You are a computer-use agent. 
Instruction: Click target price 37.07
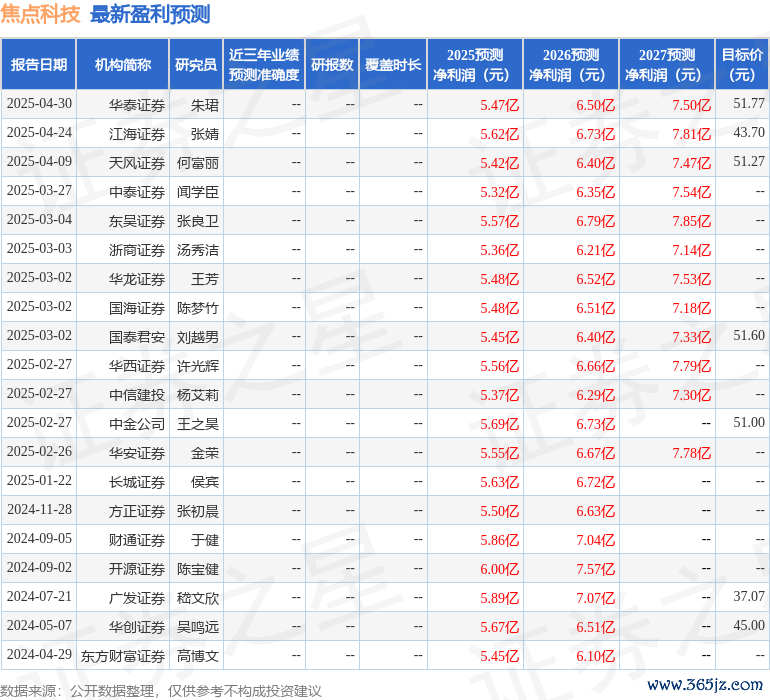coord(749,597)
